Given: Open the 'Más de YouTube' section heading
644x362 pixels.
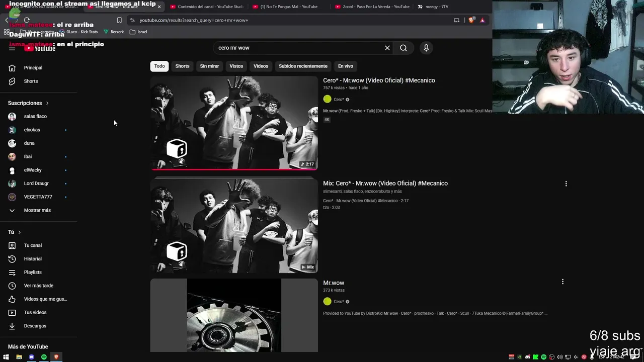Looking at the screenshot, I should click(x=28, y=347).
